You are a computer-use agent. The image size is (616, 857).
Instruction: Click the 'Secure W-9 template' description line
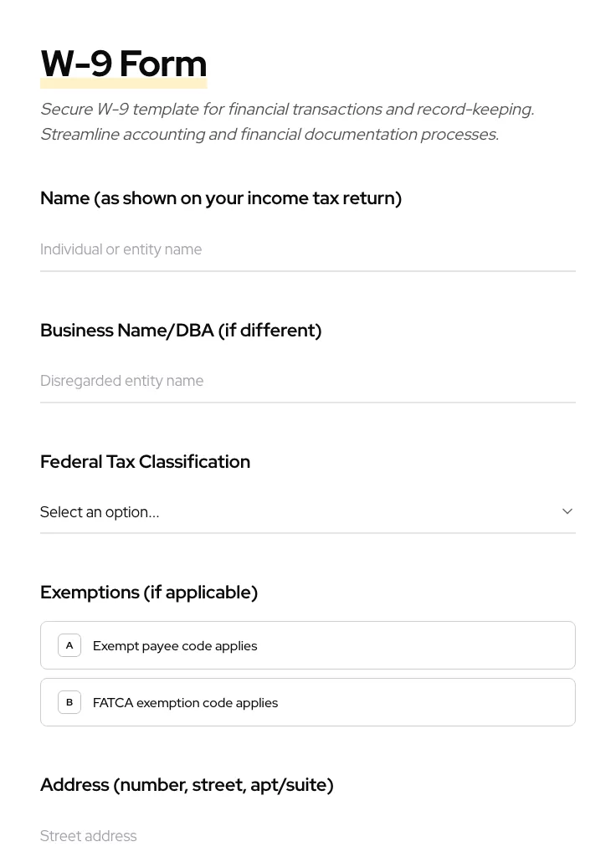coord(286,109)
